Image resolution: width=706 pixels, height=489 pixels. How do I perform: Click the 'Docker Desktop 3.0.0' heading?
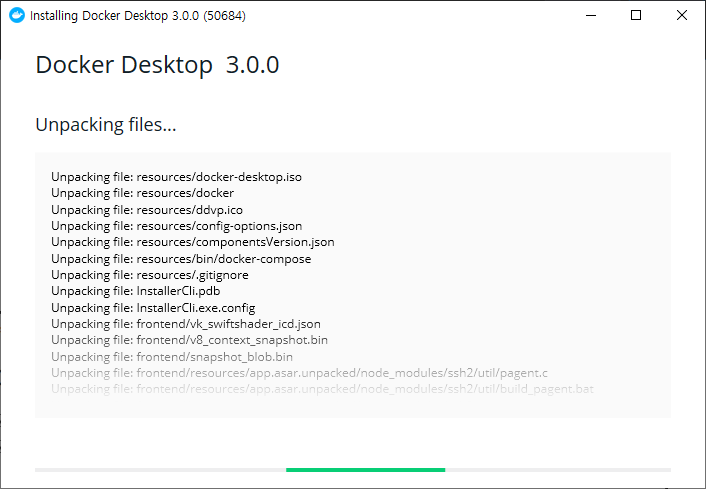pyautogui.click(x=157, y=65)
